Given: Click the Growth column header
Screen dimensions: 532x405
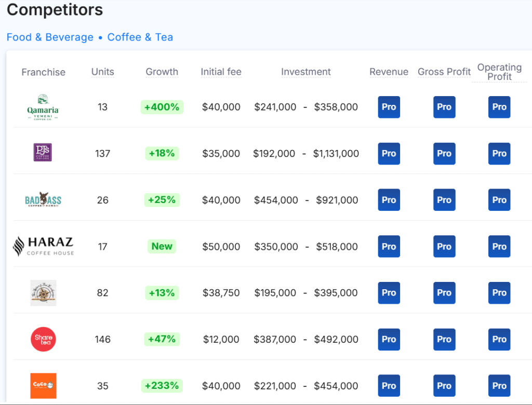Looking at the screenshot, I should tap(162, 72).
